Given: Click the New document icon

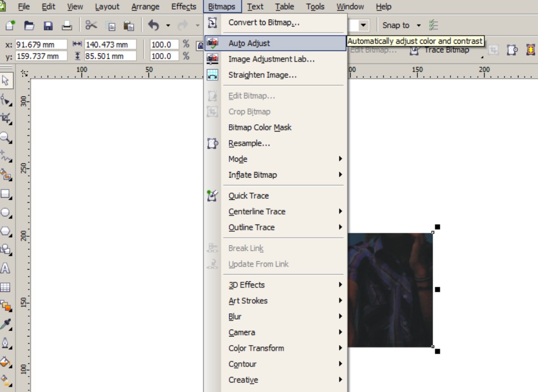Looking at the screenshot, I should (x=10, y=25).
